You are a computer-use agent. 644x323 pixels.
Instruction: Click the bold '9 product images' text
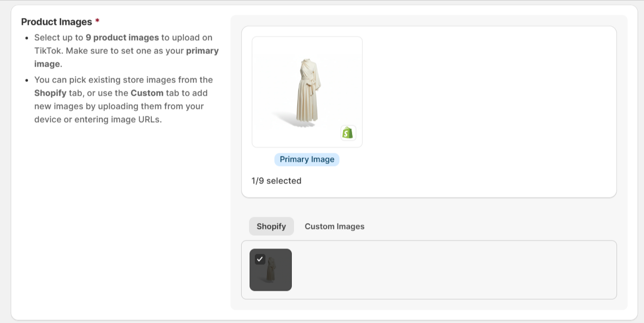(122, 38)
